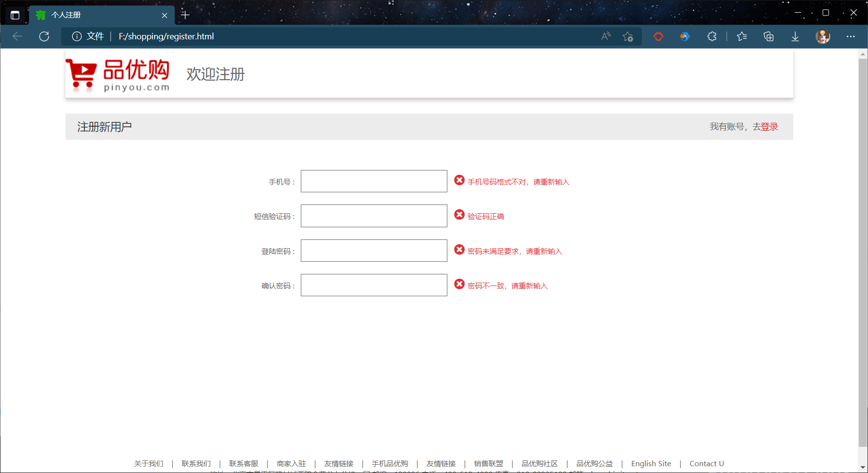This screenshot has width=868, height=473.
Task: Open the tab actions menu icon
Action: click(15, 15)
